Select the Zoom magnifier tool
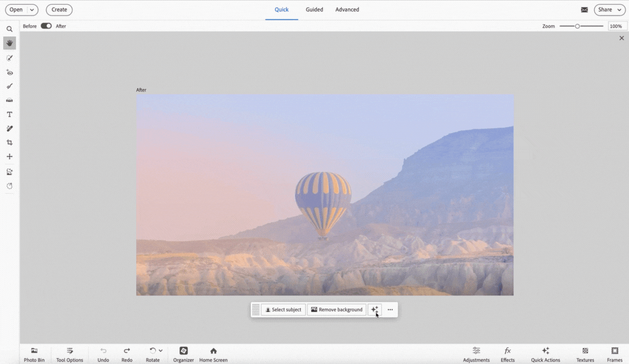Image resolution: width=629 pixels, height=364 pixels. [x=9, y=30]
